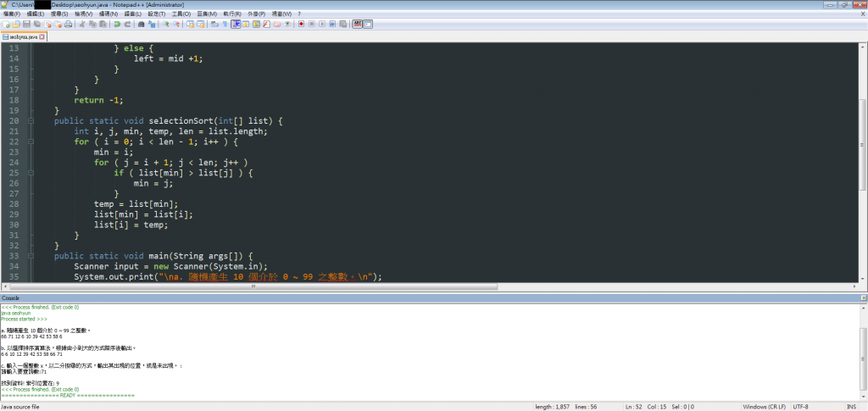Viewport: 868px width, 411px height.
Task: Collapse the selectionSort fold marker at line 20
Action: (30, 120)
